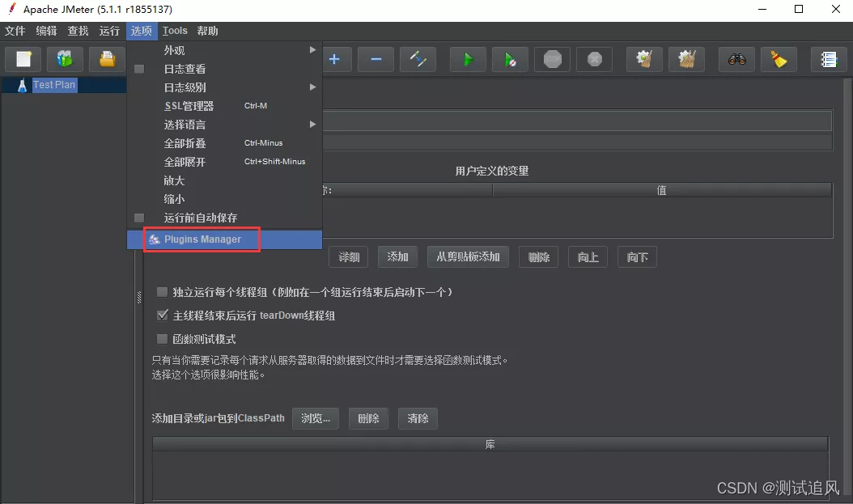Click the gray Stop test icon
Image resolution: width=853 pixels, height=504 pixels.
[552, 59]
